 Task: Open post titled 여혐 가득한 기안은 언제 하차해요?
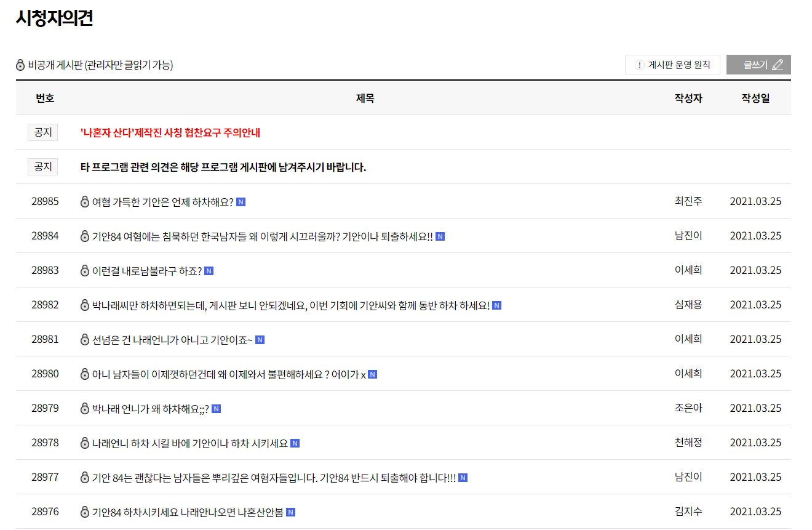pyautogui.click(x=162, y=202)
